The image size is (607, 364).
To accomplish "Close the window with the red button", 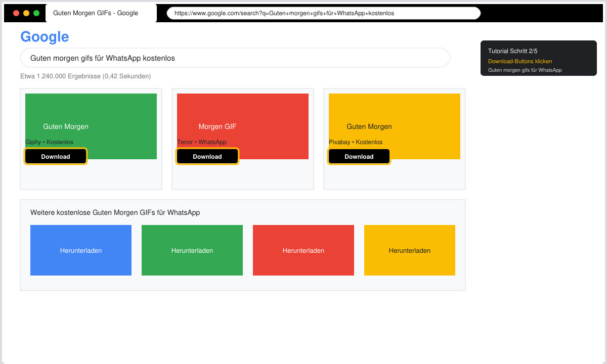I will [x=16, y=13].
